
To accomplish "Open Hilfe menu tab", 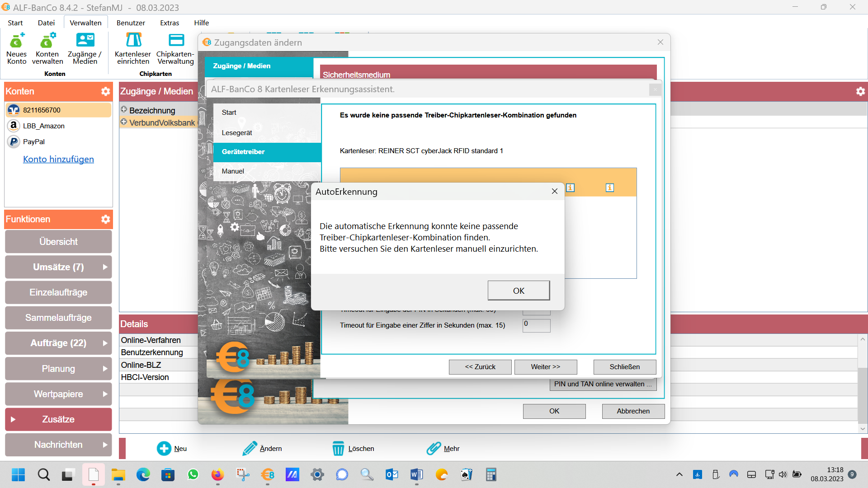I will point(202,23).
